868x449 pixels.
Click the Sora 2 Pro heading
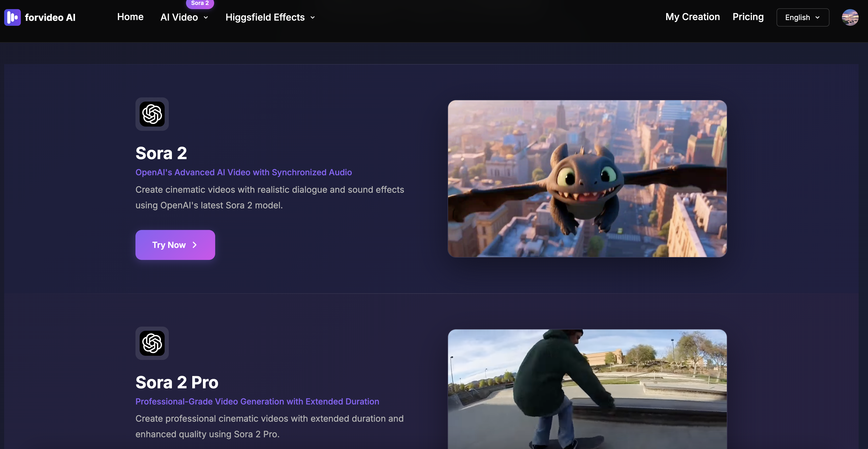[177, 382]
